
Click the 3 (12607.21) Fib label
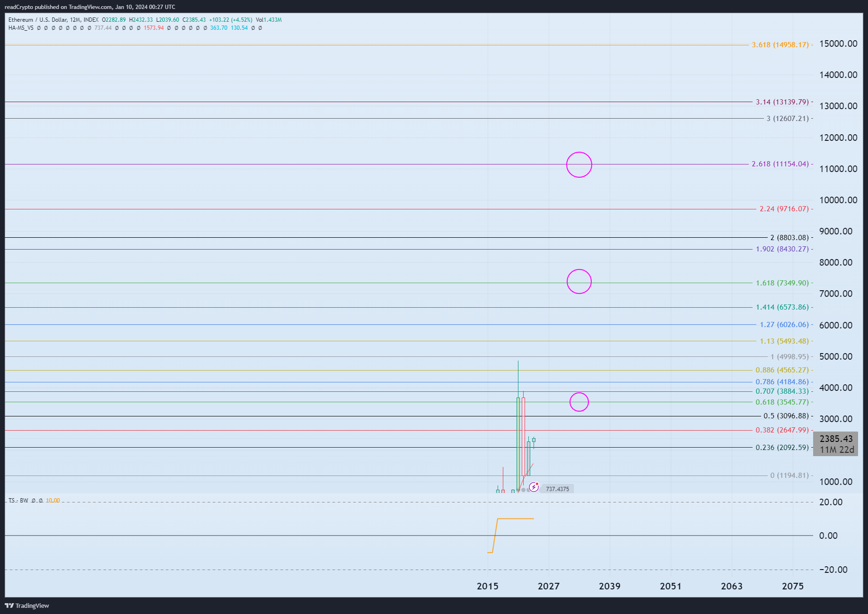pos(788,119)
